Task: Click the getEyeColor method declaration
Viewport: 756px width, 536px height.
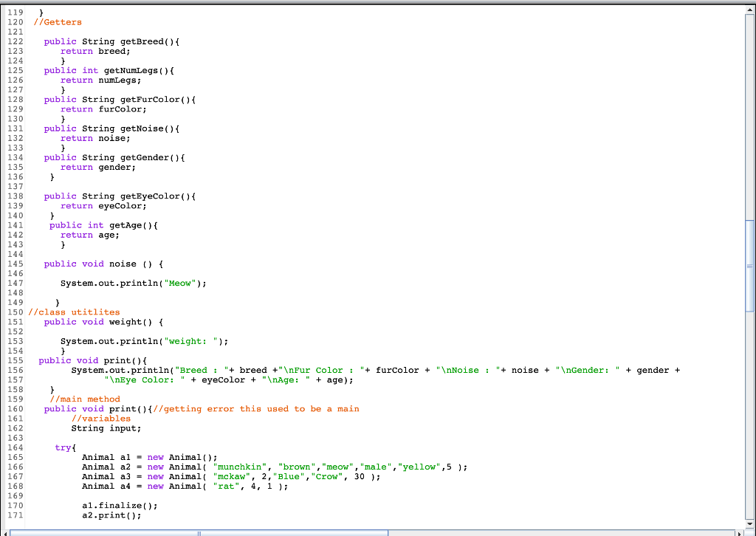Action: point(120,196)
